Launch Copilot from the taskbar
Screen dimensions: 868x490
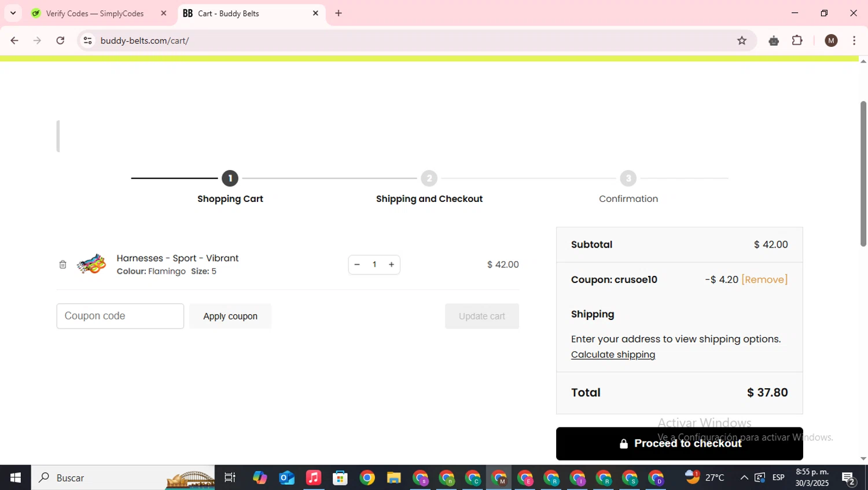[x=260, y=478]
